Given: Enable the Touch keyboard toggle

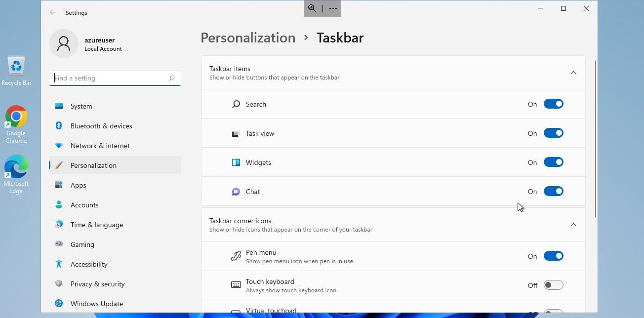Looking at the screenshot, I should 554,285.
